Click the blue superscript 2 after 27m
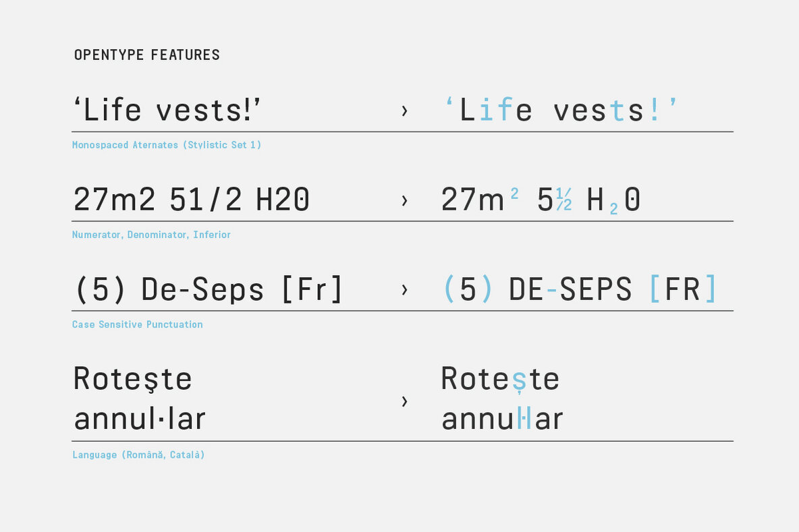This screenshot has width=799, height=532. pos(515,194)
